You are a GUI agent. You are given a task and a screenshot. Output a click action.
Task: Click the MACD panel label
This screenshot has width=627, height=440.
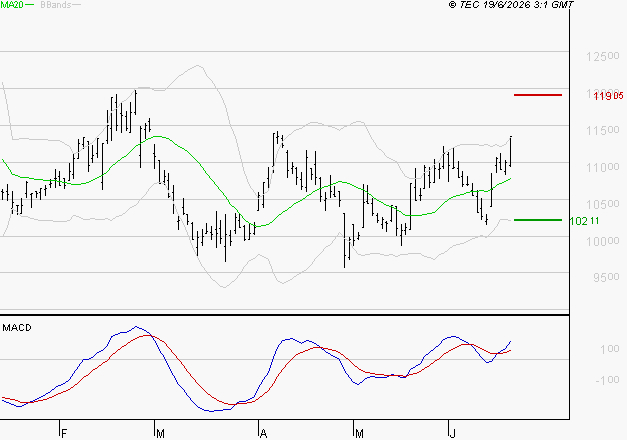(x=17, y=328)
